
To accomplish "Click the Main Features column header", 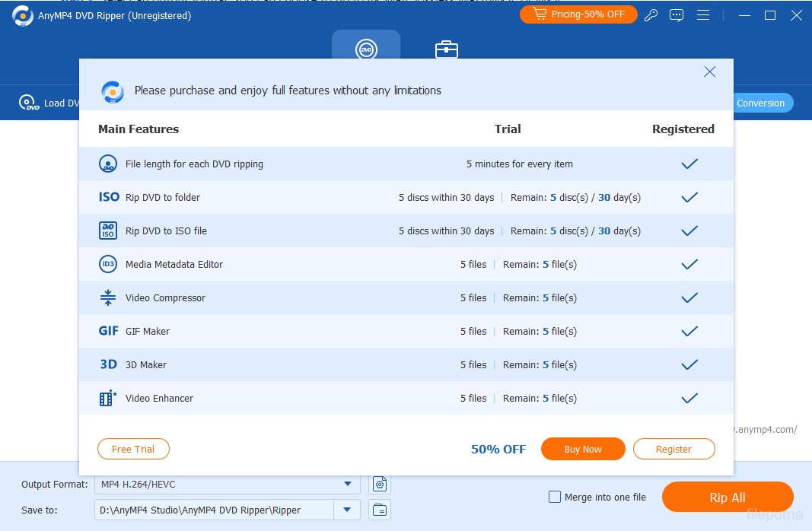I will 139,129.
